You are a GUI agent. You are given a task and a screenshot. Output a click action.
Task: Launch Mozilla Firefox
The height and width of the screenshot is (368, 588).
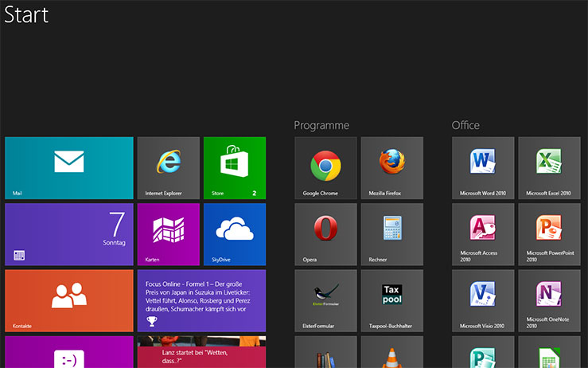coord(392,168)
